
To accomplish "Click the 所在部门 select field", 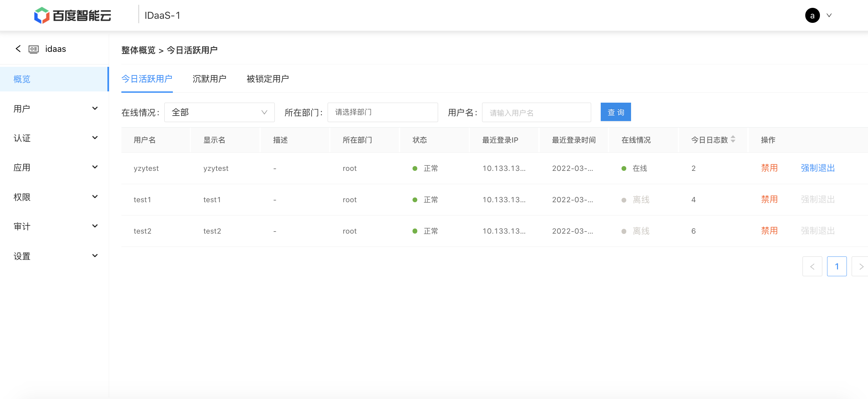I will (383, 112).
